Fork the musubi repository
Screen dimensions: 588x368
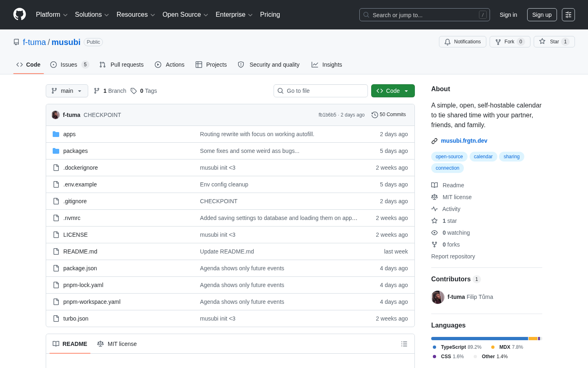510,42
